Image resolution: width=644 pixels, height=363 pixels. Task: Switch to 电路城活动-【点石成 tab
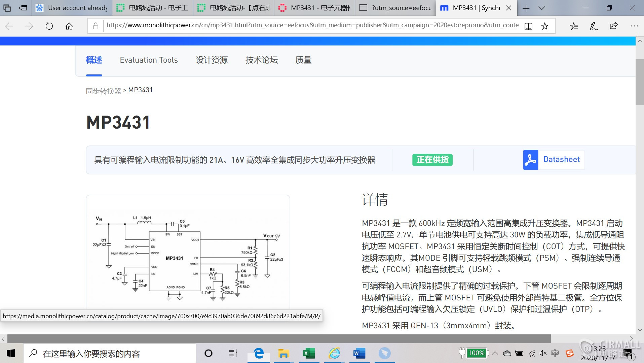click(233, 8)
